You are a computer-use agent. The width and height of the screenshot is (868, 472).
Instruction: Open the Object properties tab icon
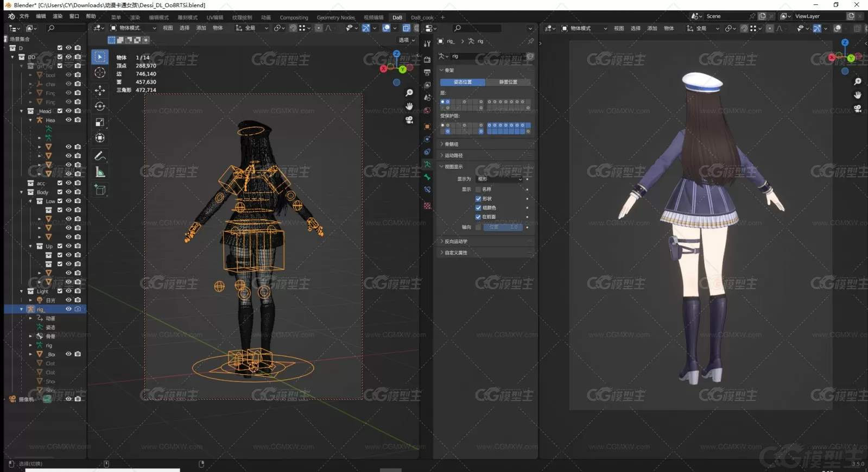coord(427,126)
